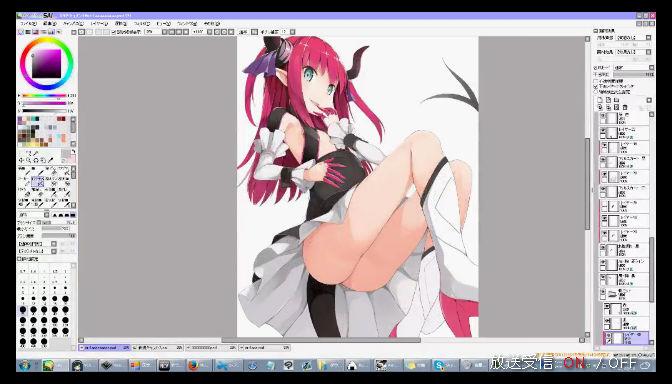
Task: Open the ファイル menu in SAI
Action: click(29, 24)
